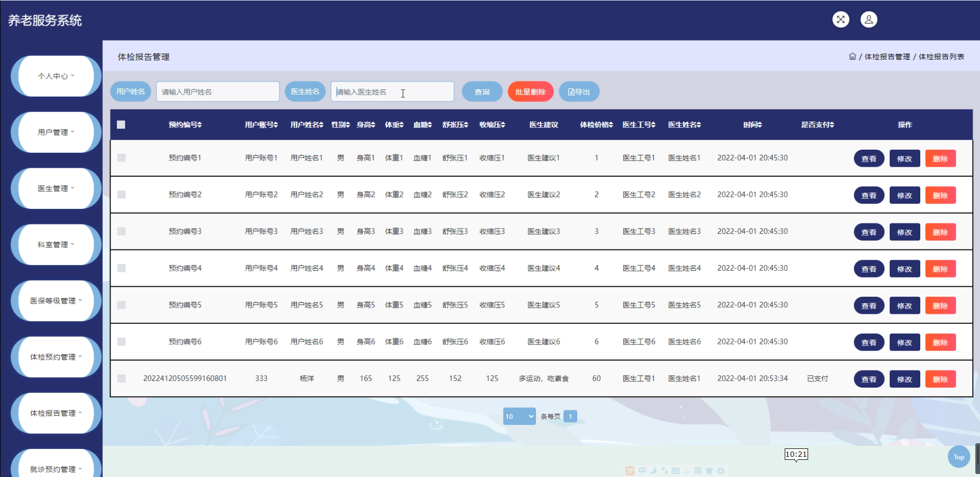
Task: Delete row 预约编号6 with 删除 button
Action: tap(941, 342)
